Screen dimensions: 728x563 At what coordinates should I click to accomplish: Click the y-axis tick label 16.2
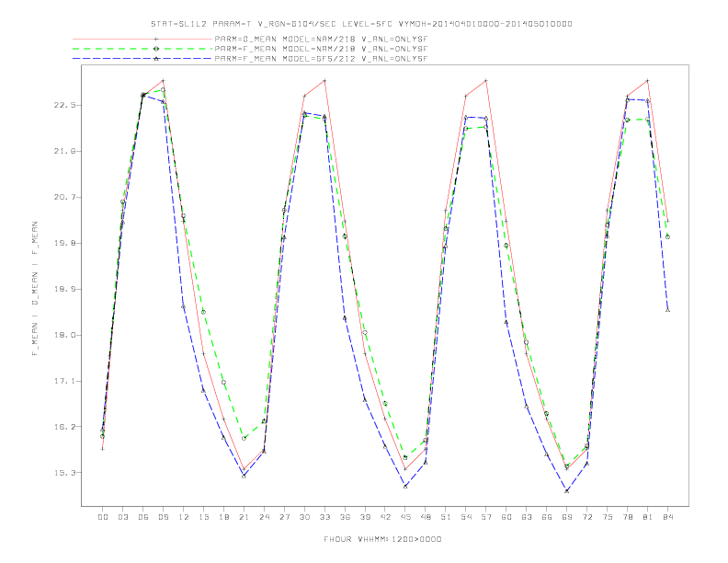click(x=64, y=427)
